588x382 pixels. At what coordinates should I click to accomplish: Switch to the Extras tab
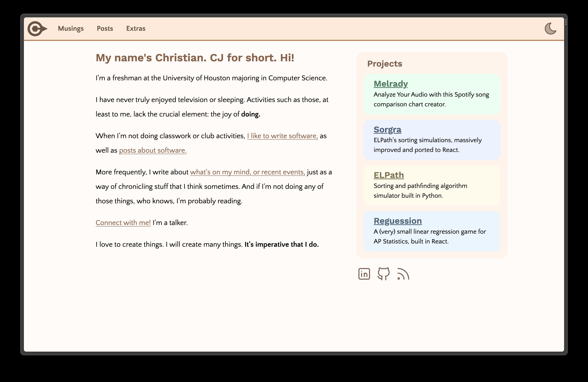[136, 28]
